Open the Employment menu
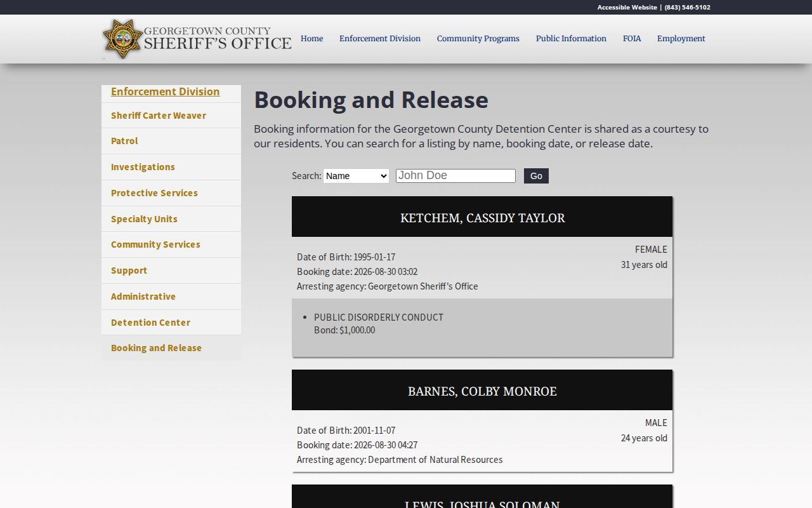812x508 pixels. point(681,39)
